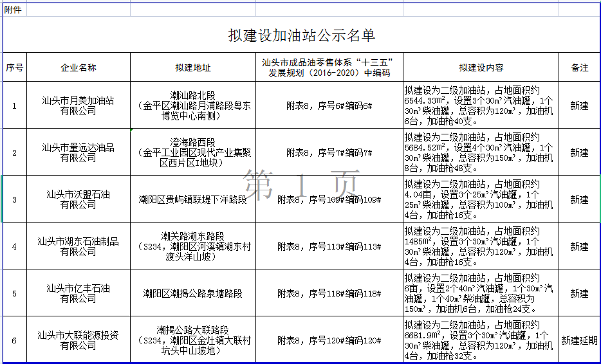Select the serial number cell 6
Image resolution: width=601 pixels, height=364 pixels.
pos(15,340)
